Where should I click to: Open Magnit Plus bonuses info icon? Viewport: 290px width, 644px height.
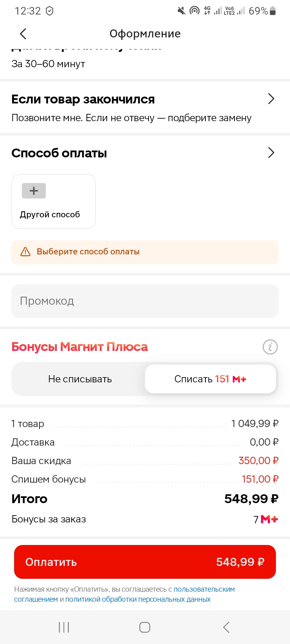(x=270, y=347)
